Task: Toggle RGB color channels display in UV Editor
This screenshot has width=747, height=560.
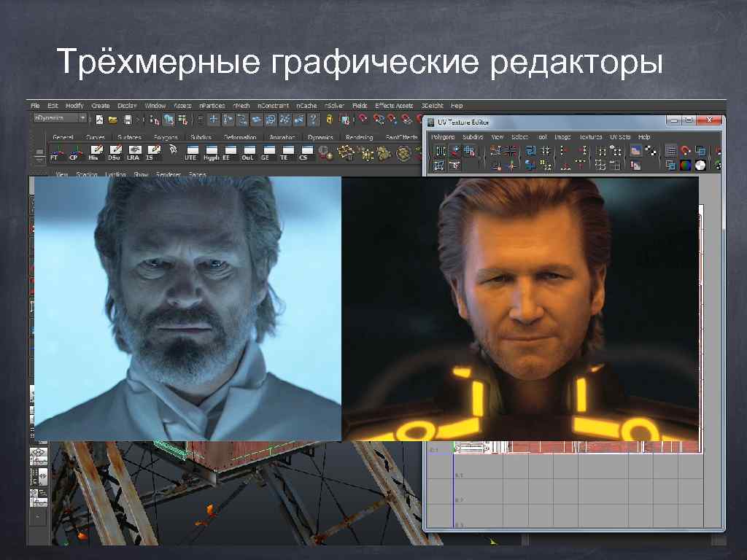Action: (686, 166)
